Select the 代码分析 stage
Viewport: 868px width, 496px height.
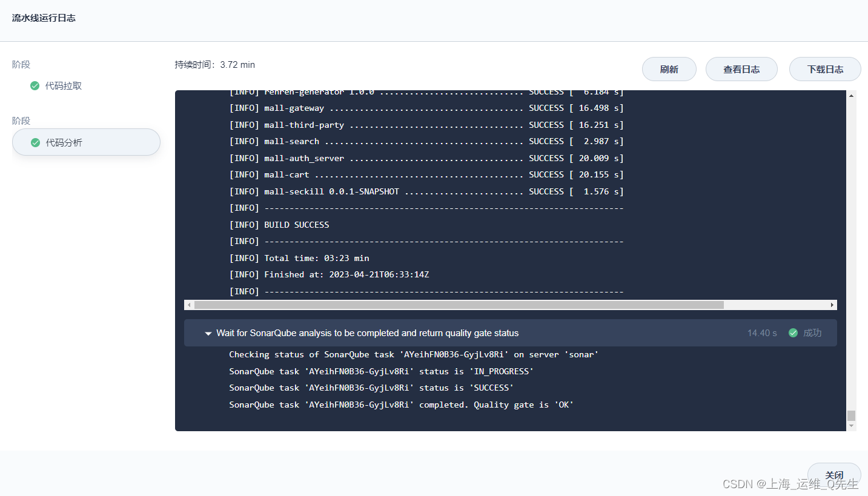pyautogui.click(x=86, y=142)
